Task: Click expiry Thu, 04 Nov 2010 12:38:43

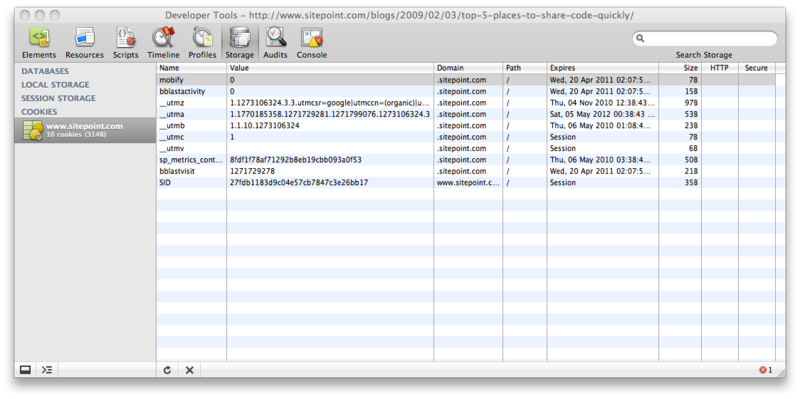Action: (602, 103)
